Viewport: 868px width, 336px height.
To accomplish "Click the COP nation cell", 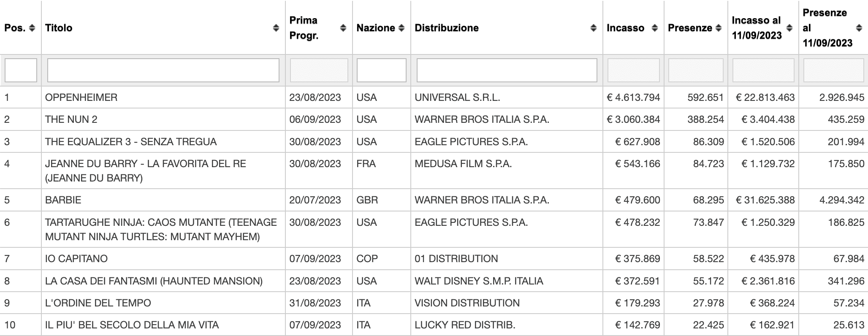I will click(x=367, y=259).
